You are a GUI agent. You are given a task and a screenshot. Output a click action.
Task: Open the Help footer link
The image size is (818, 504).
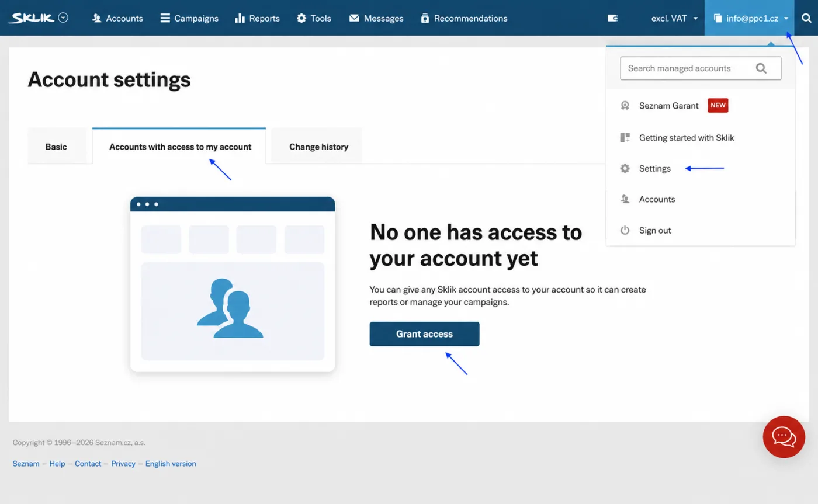point(57,464)
